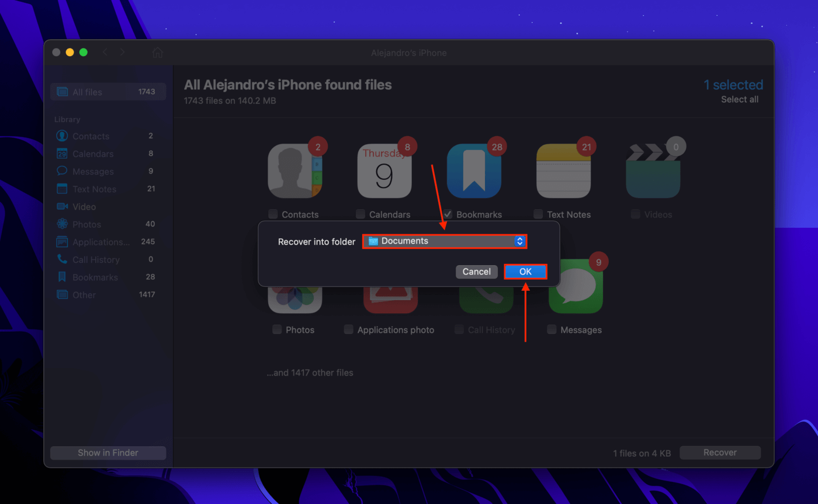Click the Video camera sidebar icon
The image size is (818, 504).
pyautogui.click(x=62, y=206)
